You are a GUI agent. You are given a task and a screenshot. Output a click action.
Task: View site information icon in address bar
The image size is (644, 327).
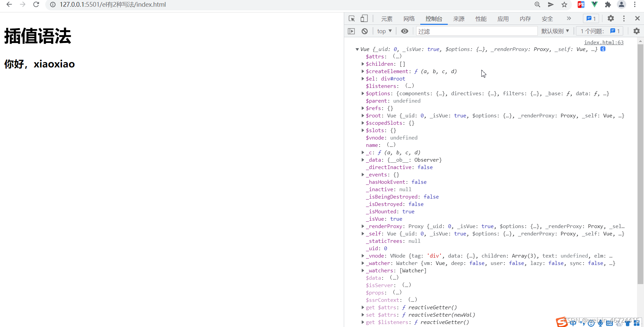pyautogui.click(x=53, y=5)
